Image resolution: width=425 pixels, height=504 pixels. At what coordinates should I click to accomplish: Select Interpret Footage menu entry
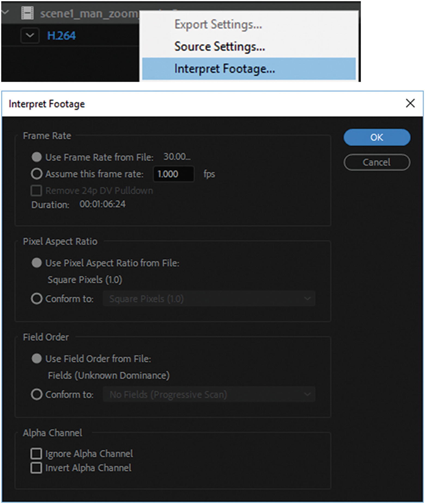click(x=224, y=69)
